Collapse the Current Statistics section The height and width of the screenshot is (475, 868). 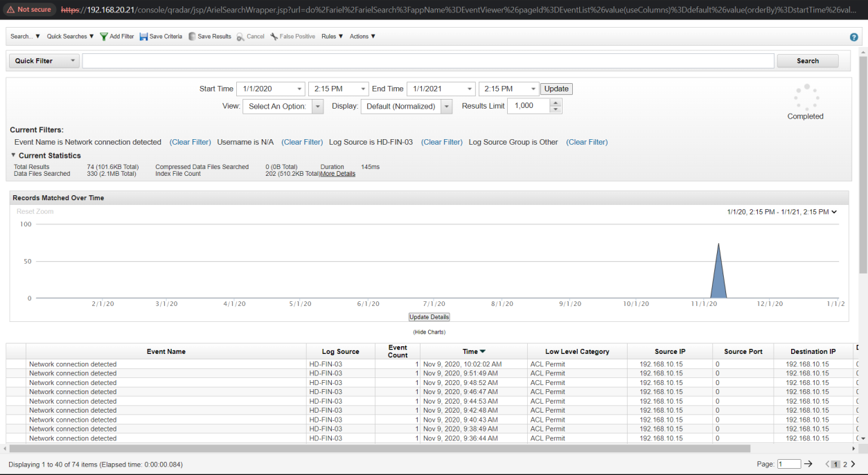[13, 155]
